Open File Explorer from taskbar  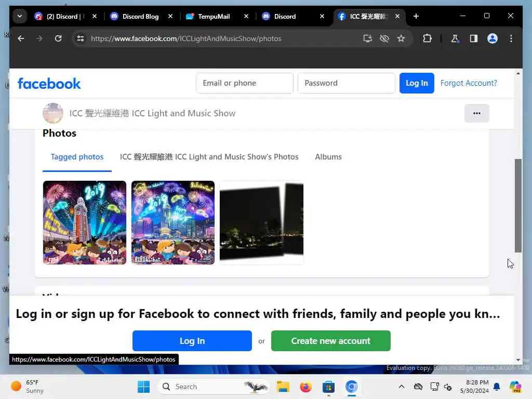click(283, 387)
